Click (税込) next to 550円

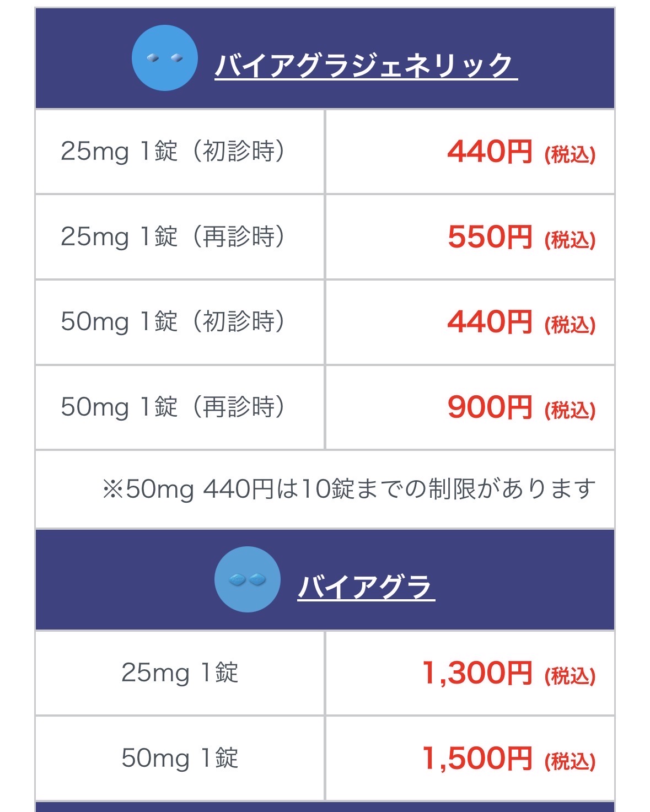pos(570,240)
